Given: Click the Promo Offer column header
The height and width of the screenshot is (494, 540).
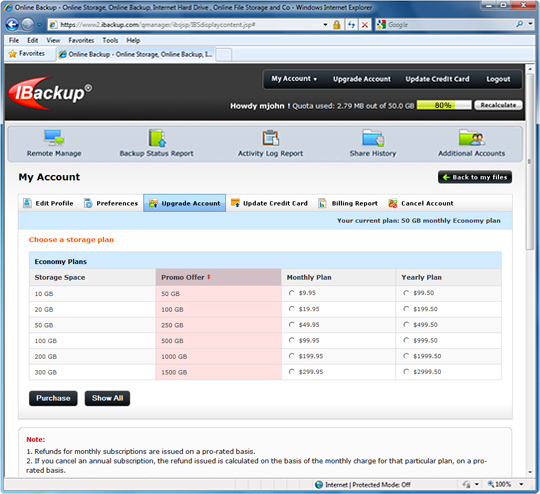Looking at the screenshot, I should [x=218, y=277].
